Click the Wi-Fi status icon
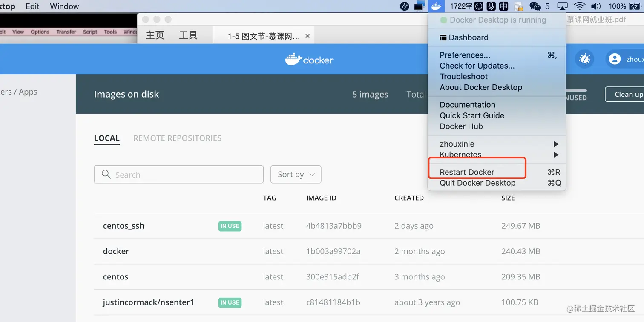 pyautogui.click(x=579, y=6)
